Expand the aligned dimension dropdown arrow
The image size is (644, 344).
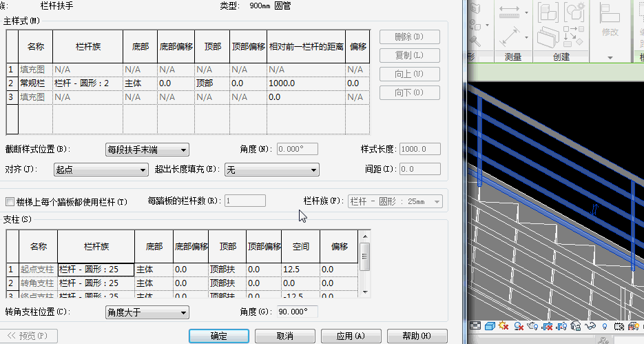(526, 12)
